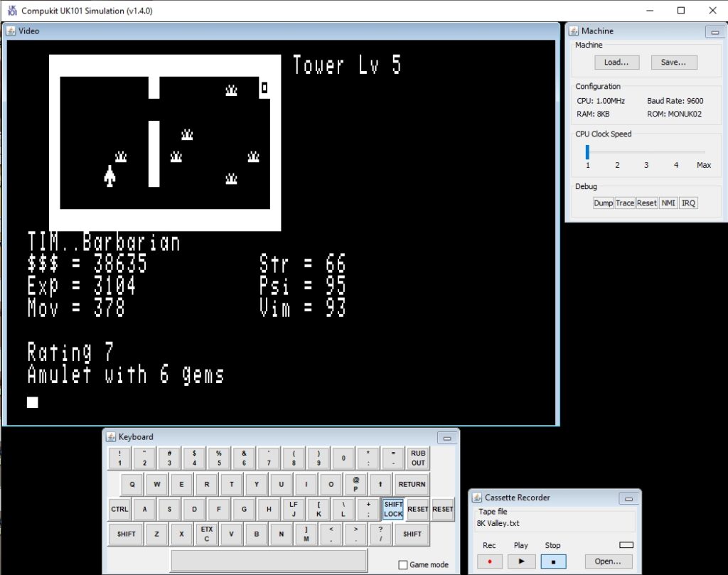Iconify the Machine internal window
The height and width of the screenshot is (575, 728).
pos(715,31)
